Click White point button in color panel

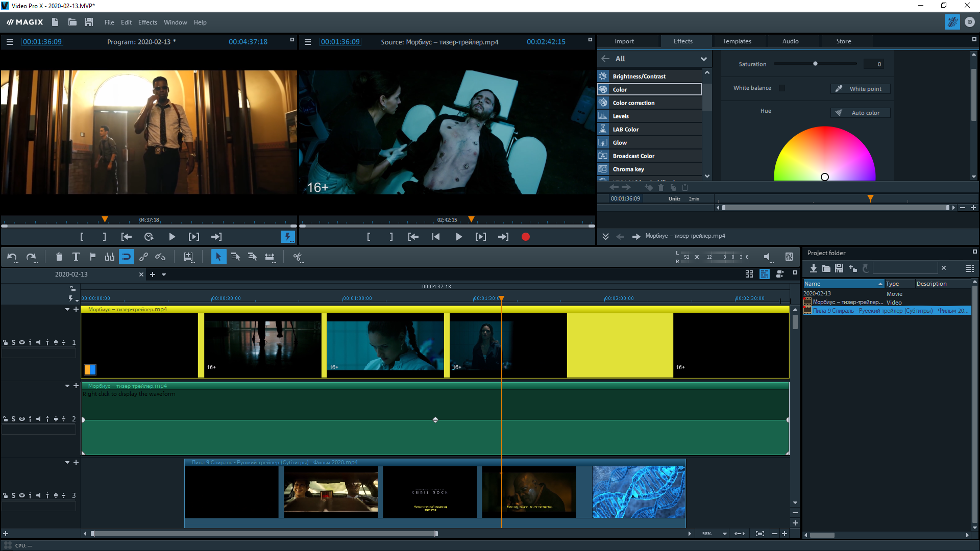click(x=860, y=88)
